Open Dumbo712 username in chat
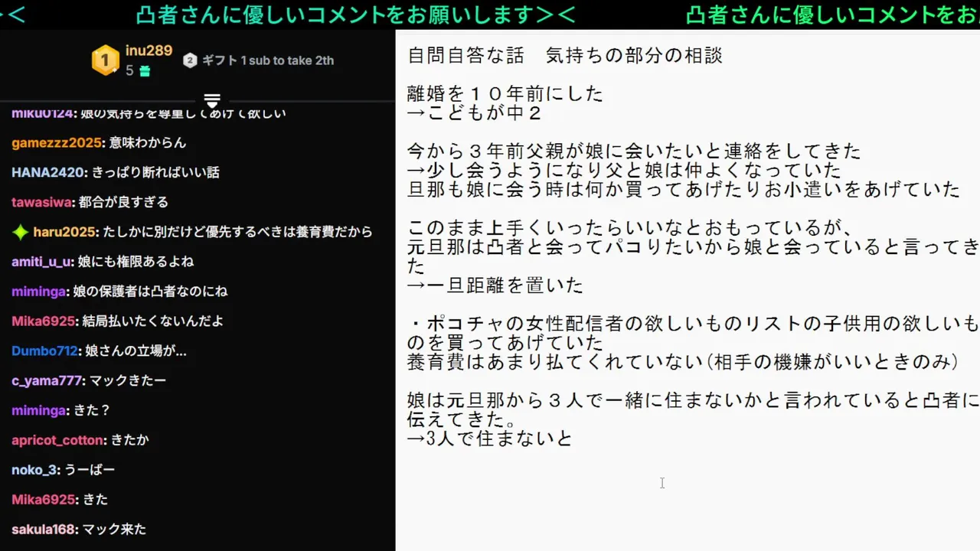Screen dimensions: 980x551 [45, 351]
